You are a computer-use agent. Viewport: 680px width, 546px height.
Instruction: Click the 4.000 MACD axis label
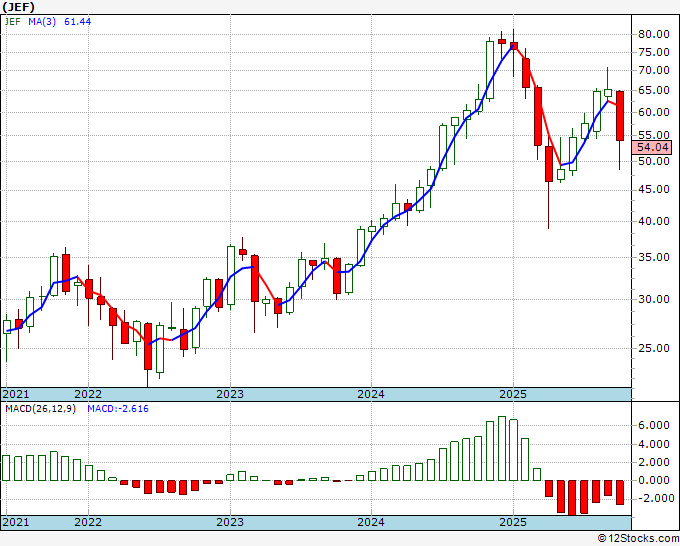(654, 445)
